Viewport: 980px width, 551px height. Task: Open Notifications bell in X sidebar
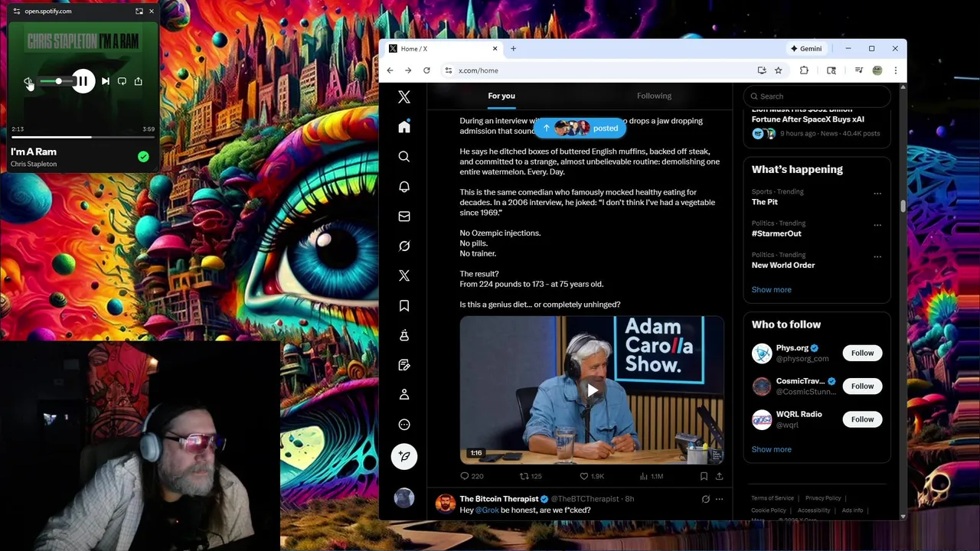[x=404, y=187]
